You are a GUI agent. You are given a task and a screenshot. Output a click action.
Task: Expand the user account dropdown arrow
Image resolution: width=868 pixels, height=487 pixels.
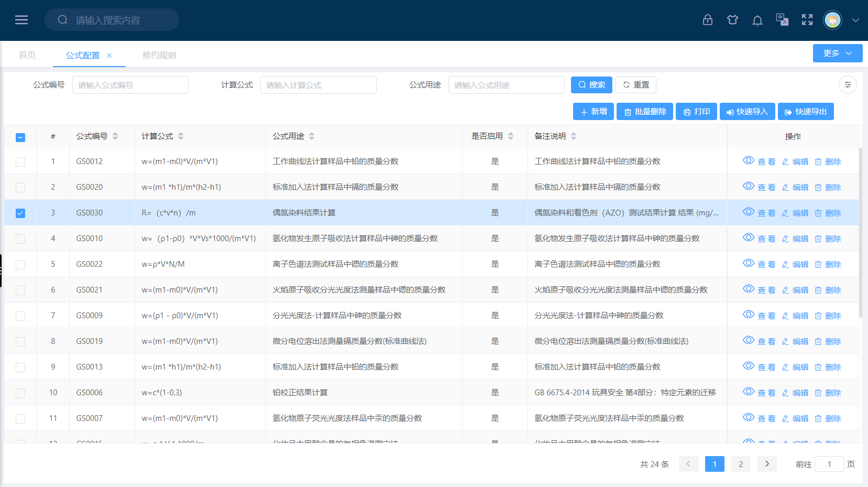pos(855,20)
